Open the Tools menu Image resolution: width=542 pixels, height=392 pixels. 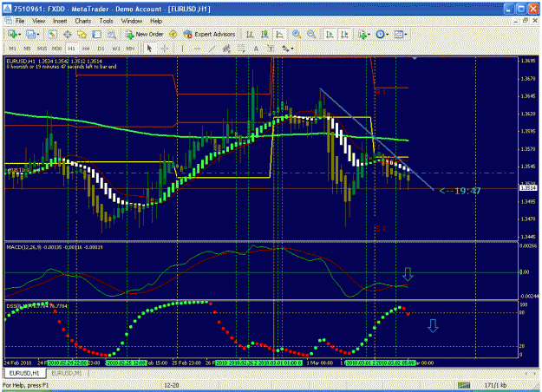(106, 21)
